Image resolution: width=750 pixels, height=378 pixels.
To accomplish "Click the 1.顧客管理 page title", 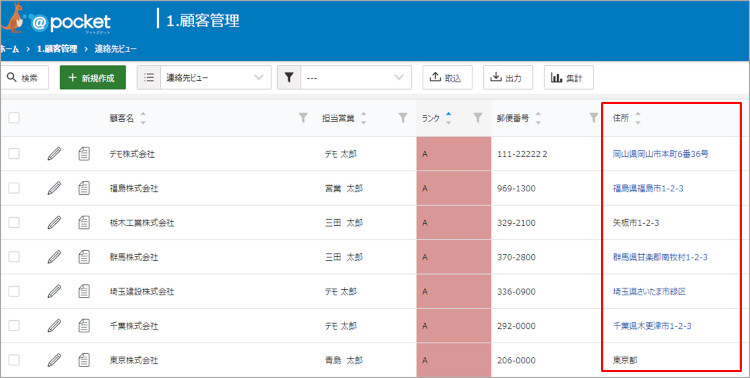I will (x=203, y=21).
